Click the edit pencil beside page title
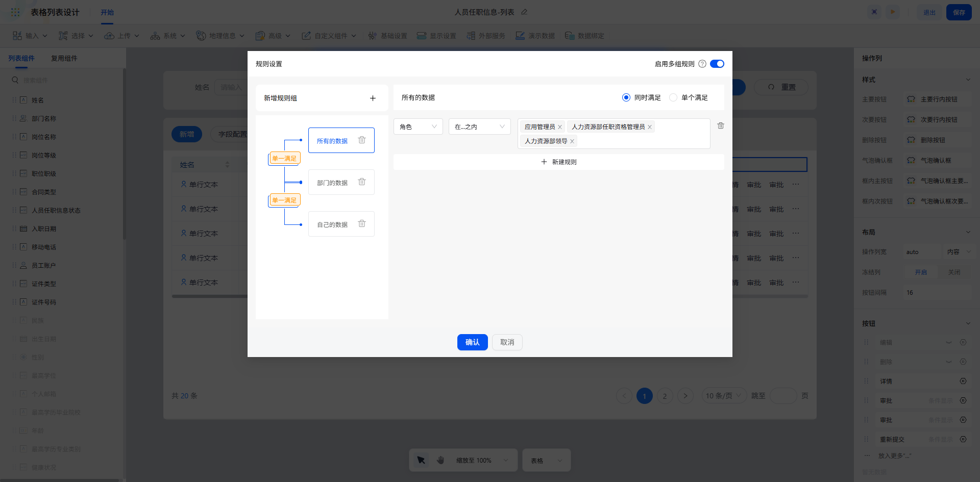 524,12
